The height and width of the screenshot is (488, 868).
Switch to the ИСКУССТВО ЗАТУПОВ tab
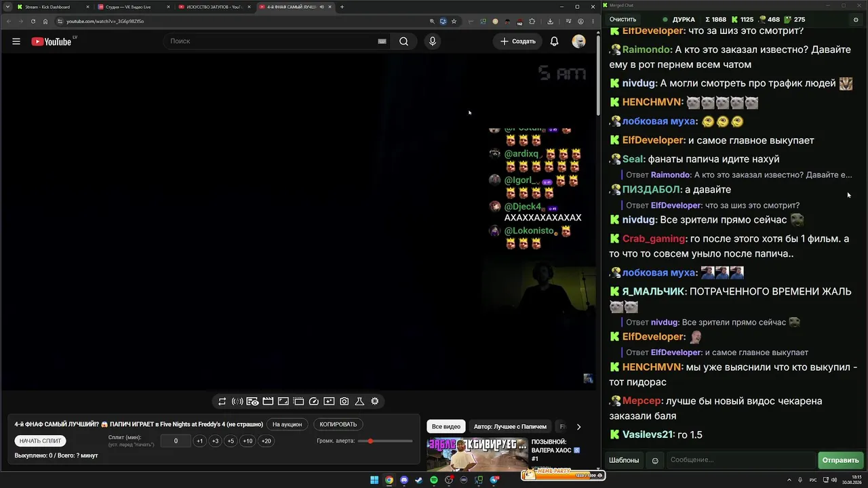click(214, 7)
